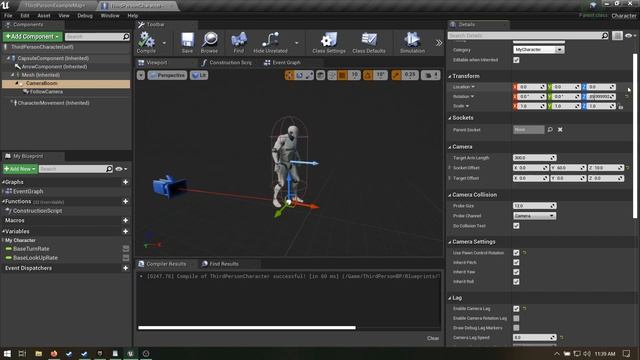Click the Simulation toolbar icon
Screen dimensions: 640x360
[x=412, y=42]
